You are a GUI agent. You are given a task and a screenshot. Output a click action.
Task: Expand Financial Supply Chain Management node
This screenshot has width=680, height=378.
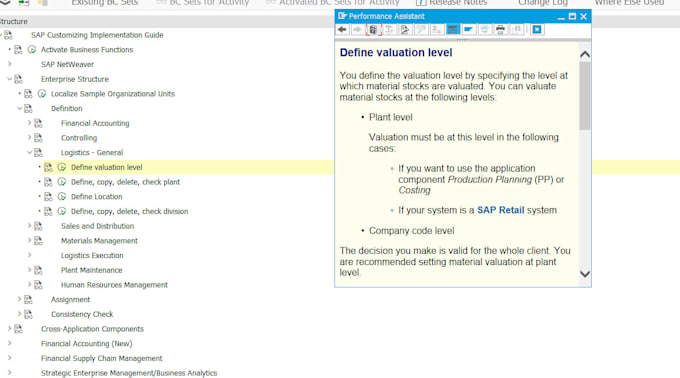click(10, 358)
